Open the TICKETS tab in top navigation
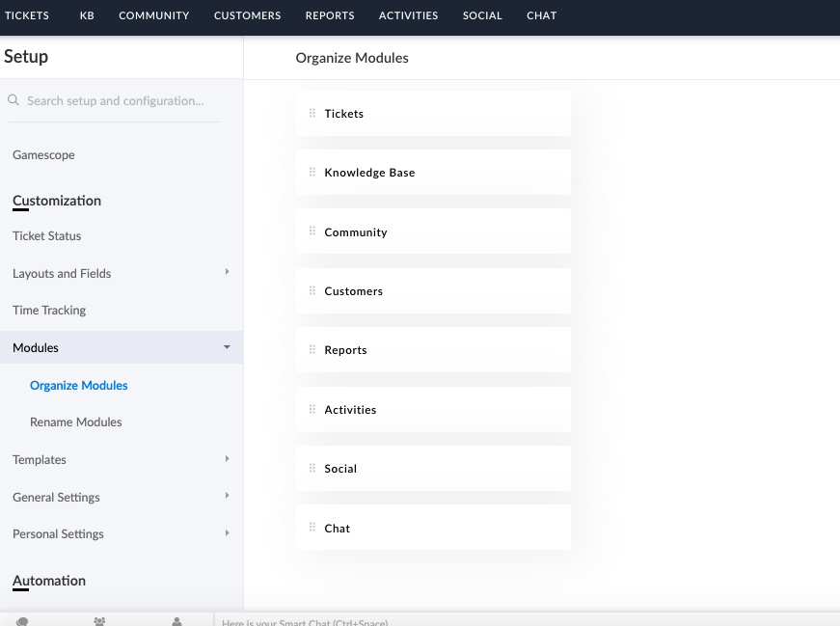Viewport: 840px width, 626px height. point(27,15)
